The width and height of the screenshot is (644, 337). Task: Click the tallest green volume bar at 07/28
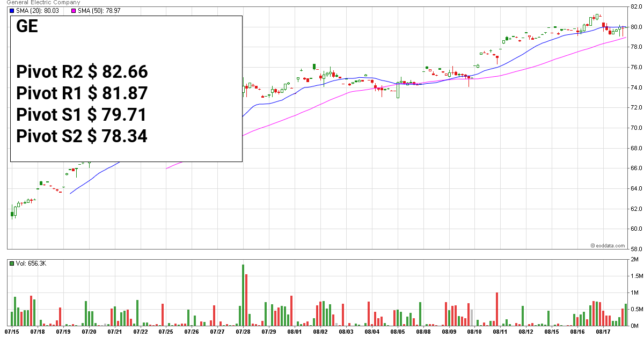click(243, 295)
